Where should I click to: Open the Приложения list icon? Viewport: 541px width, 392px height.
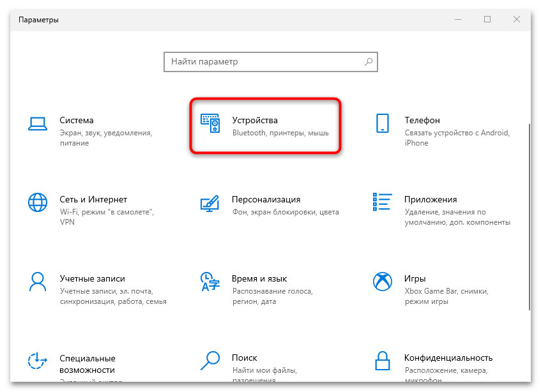pos(382,202)
